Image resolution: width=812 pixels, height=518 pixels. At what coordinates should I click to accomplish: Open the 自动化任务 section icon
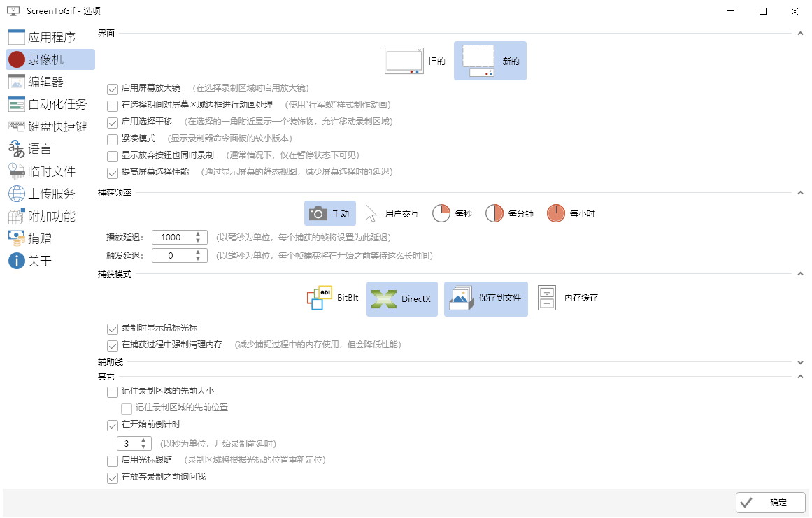[17, 104]
